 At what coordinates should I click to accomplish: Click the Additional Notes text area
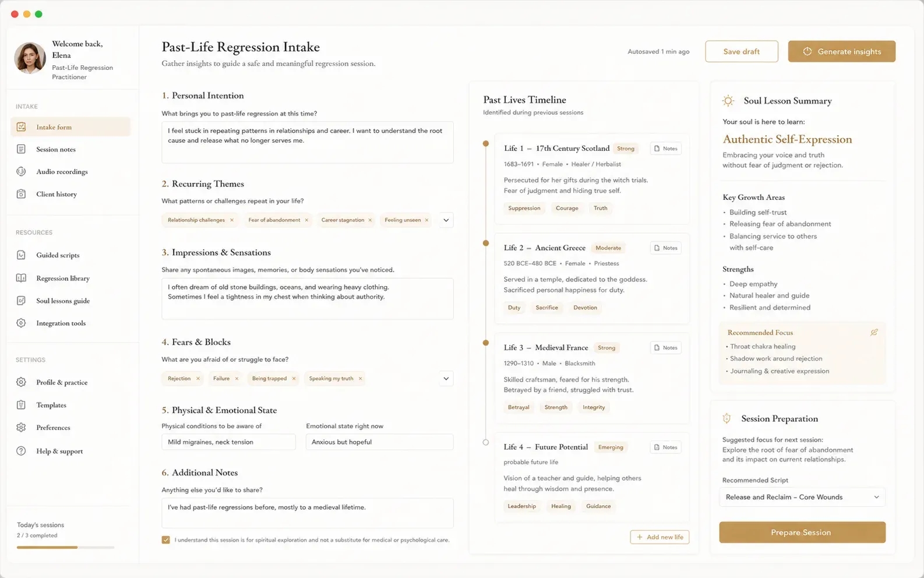(x=308, y=513)
